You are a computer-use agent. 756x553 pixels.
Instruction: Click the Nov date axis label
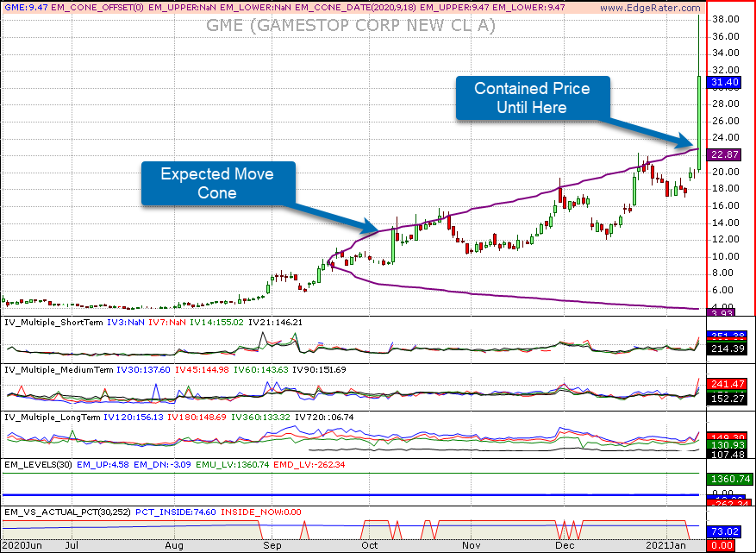click(471, 545)
